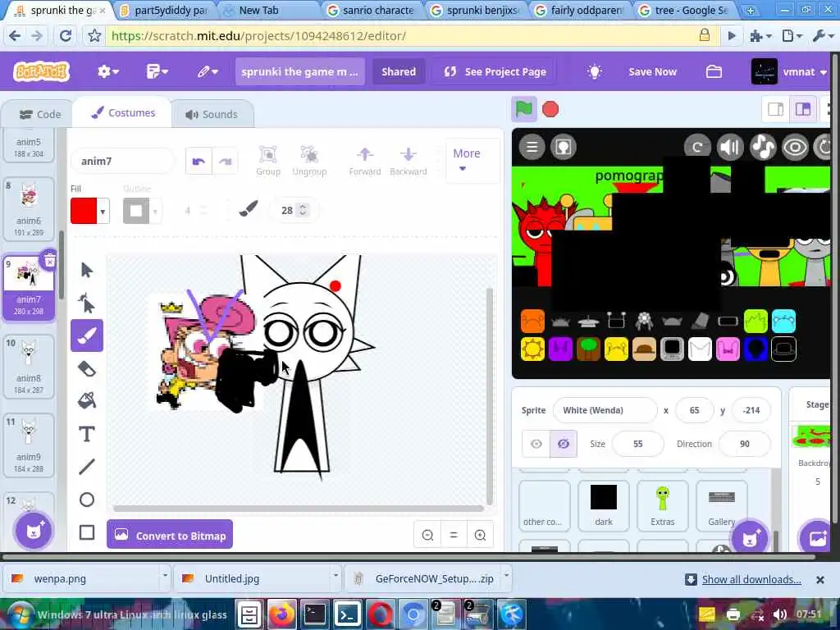840x630 pixels.
Task: Click the undo arrow button
Action: tap(199, 162)
